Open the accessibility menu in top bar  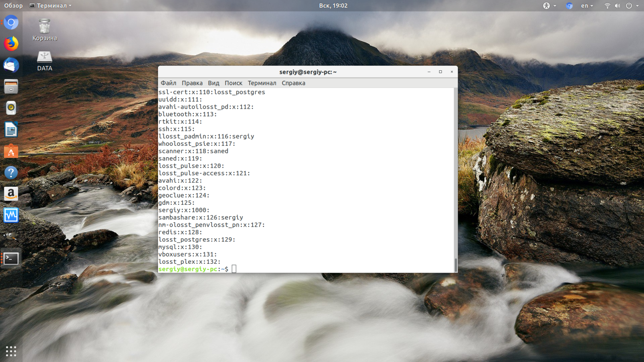pyautogui.click(x=549, y=6)
